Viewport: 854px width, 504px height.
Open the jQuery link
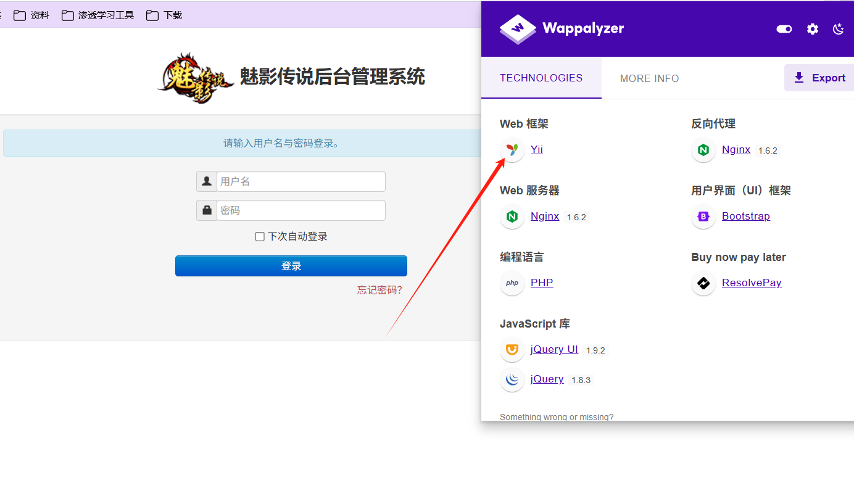tap(547, 379)
